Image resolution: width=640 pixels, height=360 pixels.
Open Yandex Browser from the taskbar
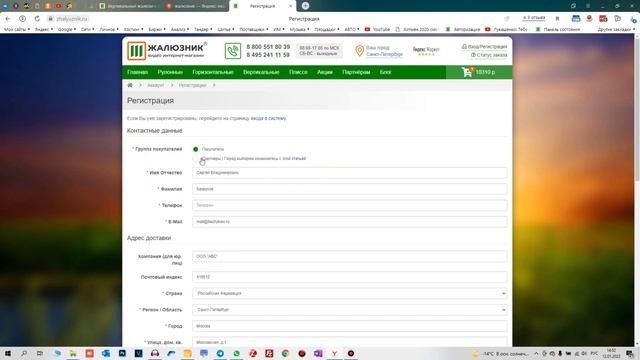point(334,353)
